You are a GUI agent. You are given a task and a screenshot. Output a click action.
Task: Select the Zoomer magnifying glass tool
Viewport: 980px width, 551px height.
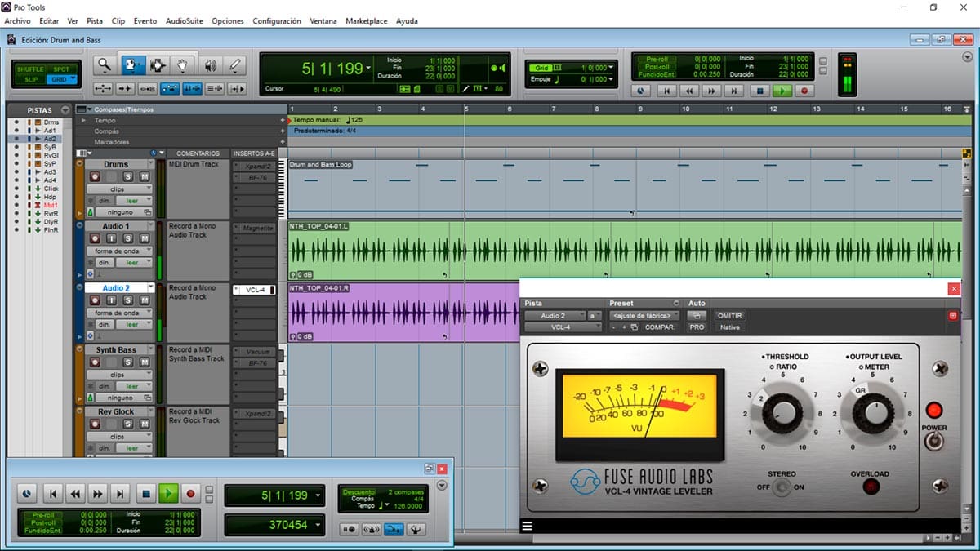click(x=105, y=65)
